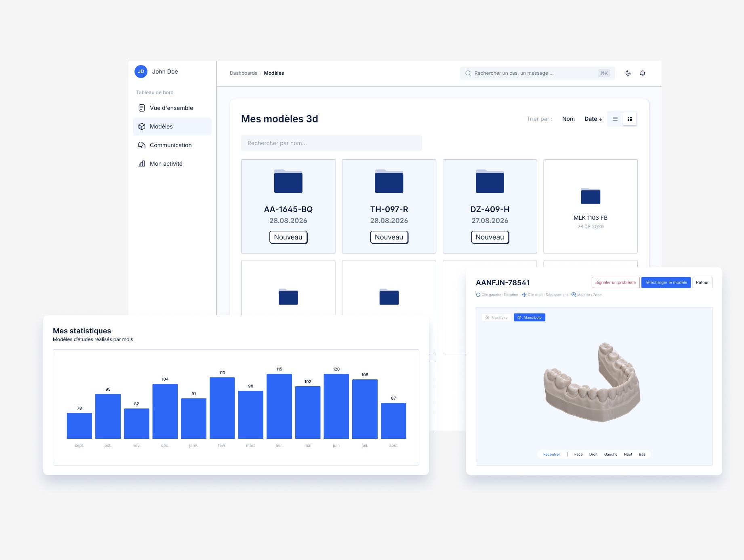
Task: Open the Communication menu item
Action: pos(172,145)
